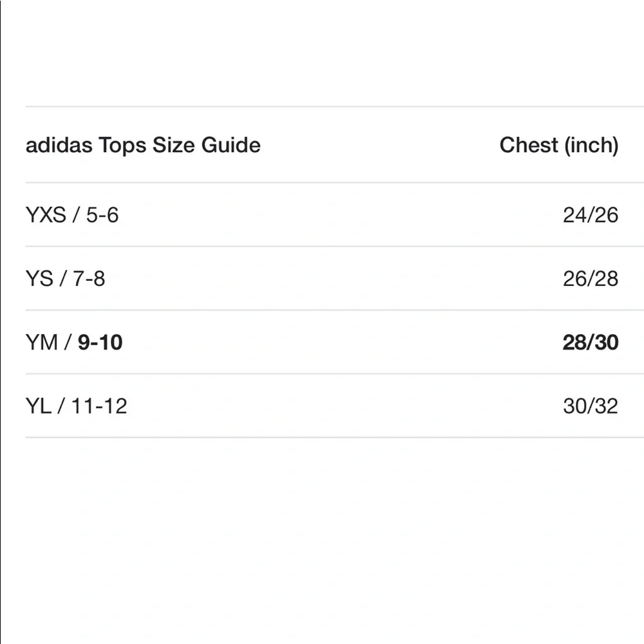Click the '5-6' age range text
The image size is (644, 644).
(x=102, y=215)
